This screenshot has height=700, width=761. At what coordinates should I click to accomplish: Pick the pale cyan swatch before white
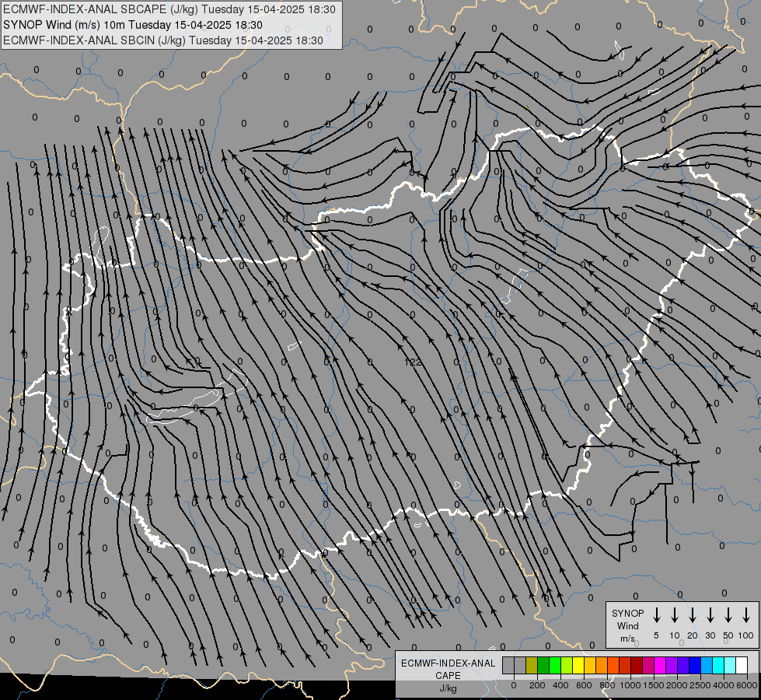(729, 665)
